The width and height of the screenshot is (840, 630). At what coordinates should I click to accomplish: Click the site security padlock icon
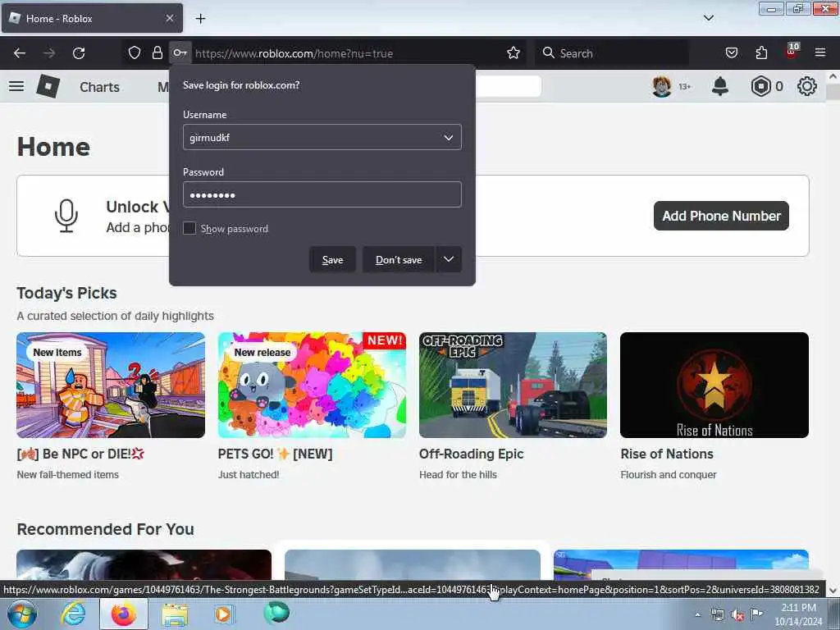tap(157, 52)
